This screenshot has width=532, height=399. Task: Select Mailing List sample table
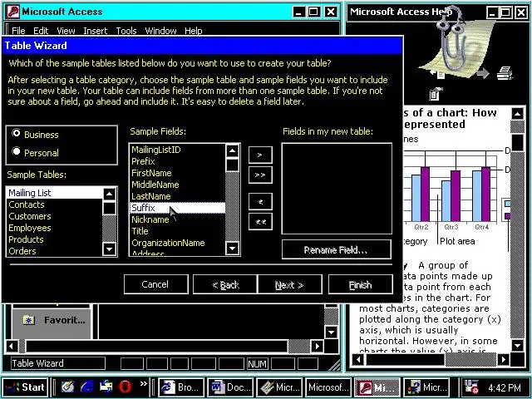55,193
